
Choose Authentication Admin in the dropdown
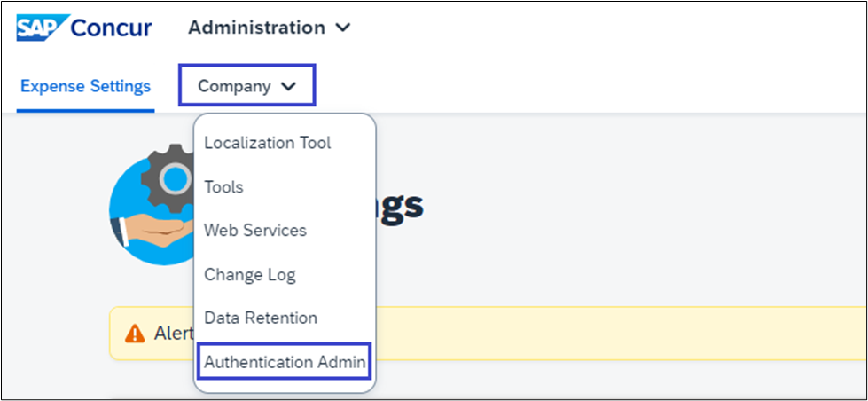pyautogui.click(x=285, y=362)
